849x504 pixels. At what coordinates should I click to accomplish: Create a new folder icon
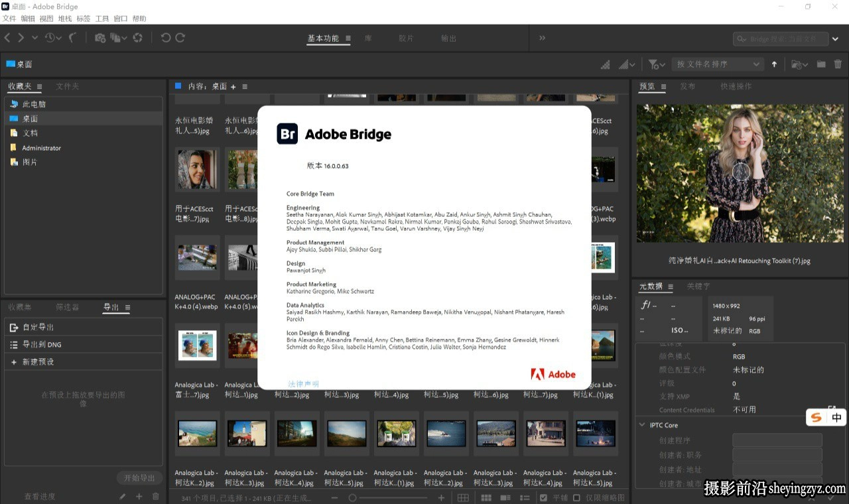pos(821,64)
